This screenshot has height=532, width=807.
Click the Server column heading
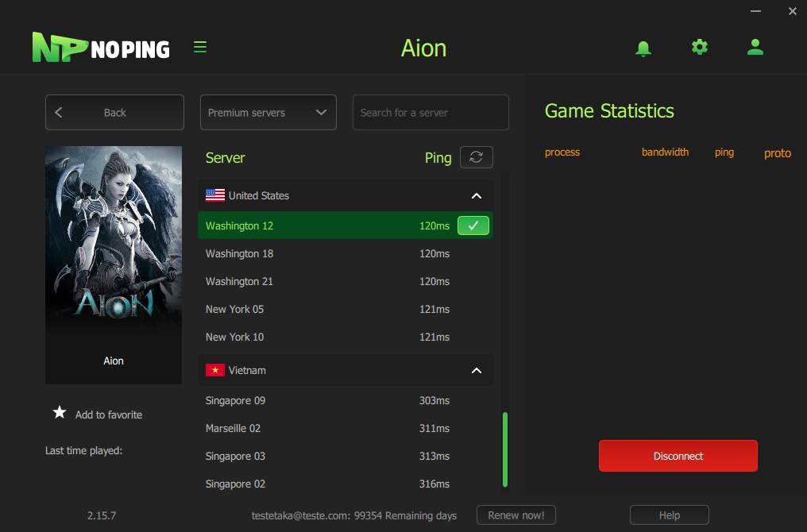pyautogui.click(x=225, y=157)
